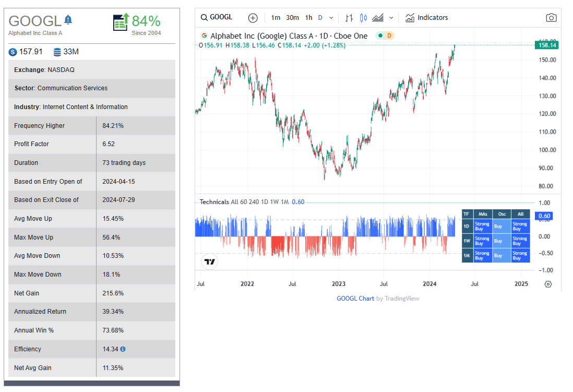Image resolution: width=573 pixels, height=392 pixels.
Task: Select the candlestick chart style icon
Action: pos(363,18)
